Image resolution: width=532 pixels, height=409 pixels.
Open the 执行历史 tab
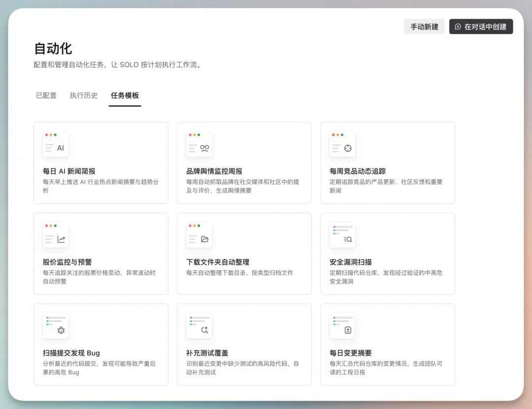pos(83,96)
